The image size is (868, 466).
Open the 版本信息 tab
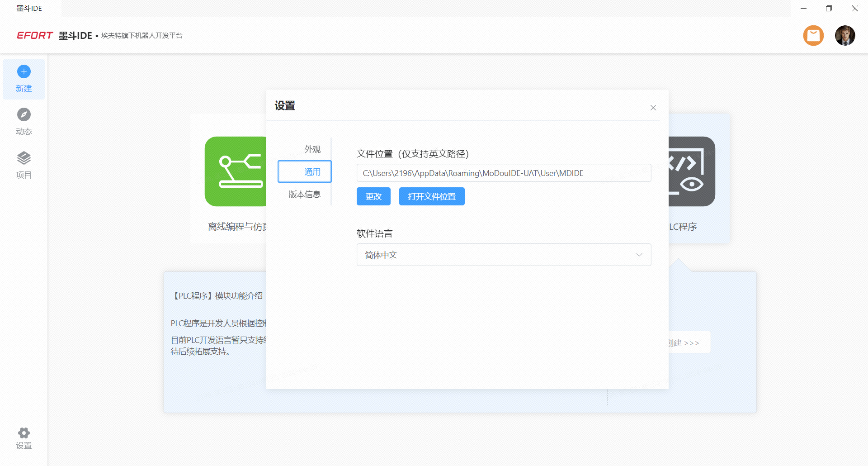305,195
